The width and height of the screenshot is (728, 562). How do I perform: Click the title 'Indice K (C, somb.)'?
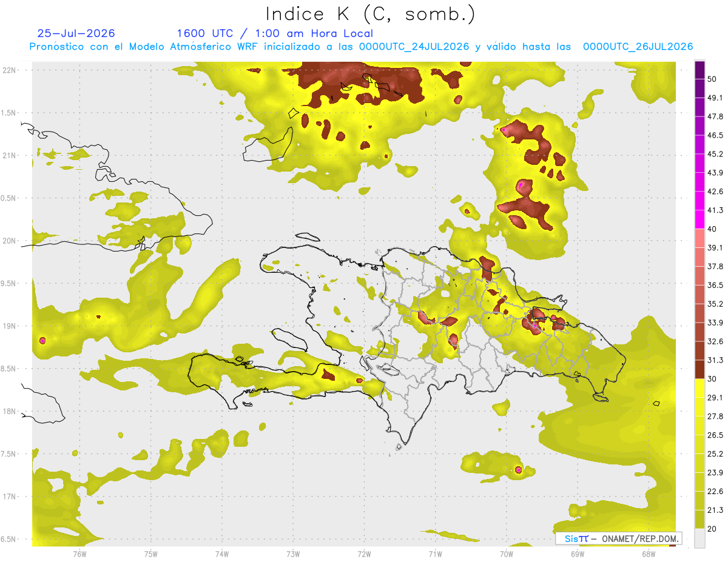click(370, 14)
